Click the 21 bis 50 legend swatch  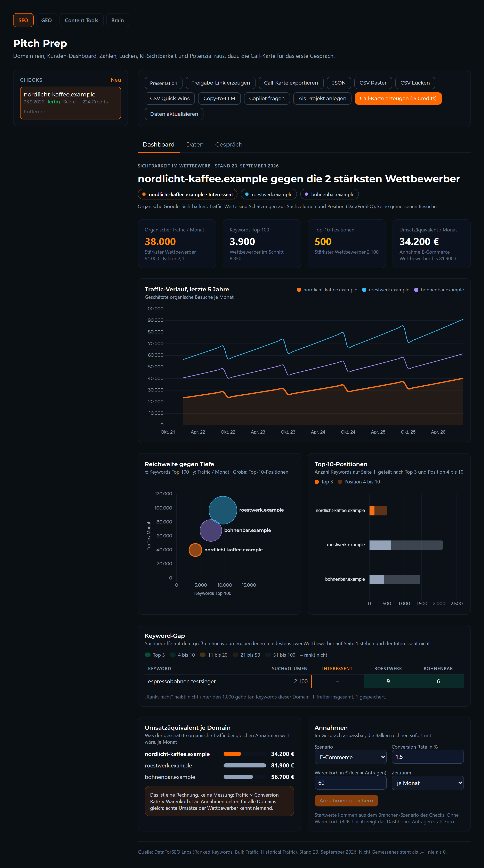click(x=235, y=655)
